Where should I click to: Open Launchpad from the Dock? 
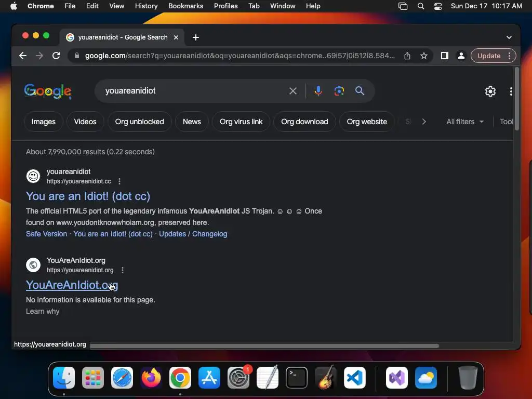click(93, 378)
